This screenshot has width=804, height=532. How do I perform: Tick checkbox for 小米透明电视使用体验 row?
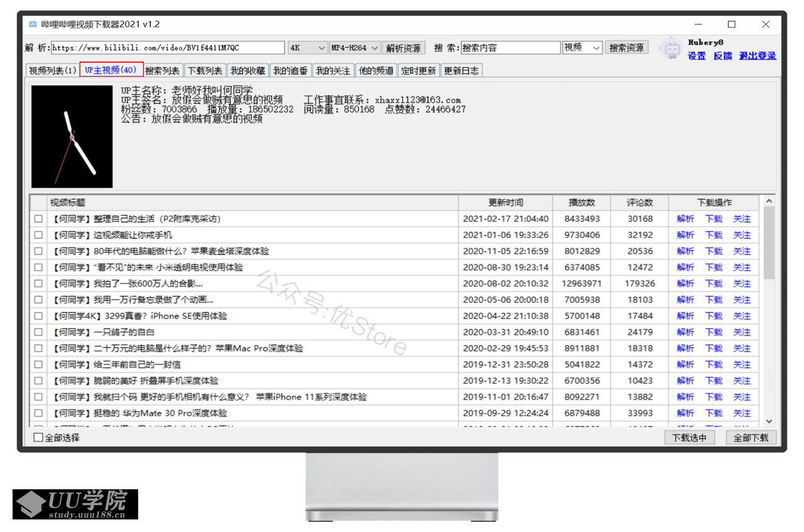point(38,268)
